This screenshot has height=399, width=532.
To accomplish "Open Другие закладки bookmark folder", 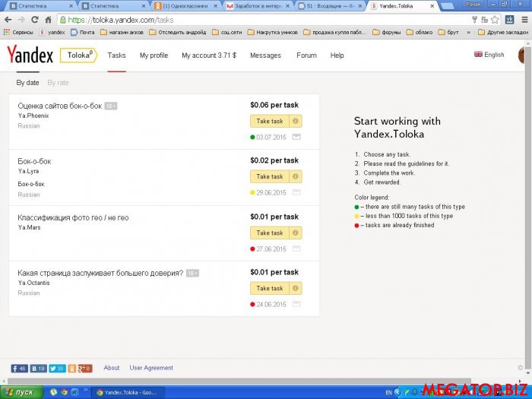I will point(503,32).
